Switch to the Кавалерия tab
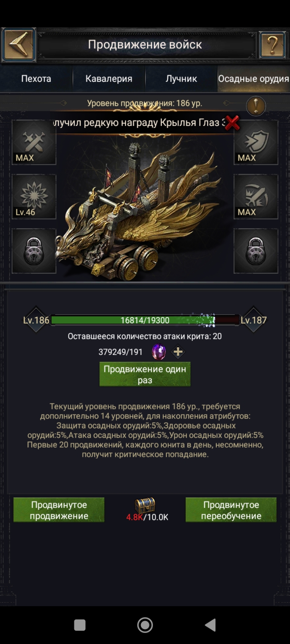Image resolution: width=290 pixels, height=644 pixels. click(109, 78)
